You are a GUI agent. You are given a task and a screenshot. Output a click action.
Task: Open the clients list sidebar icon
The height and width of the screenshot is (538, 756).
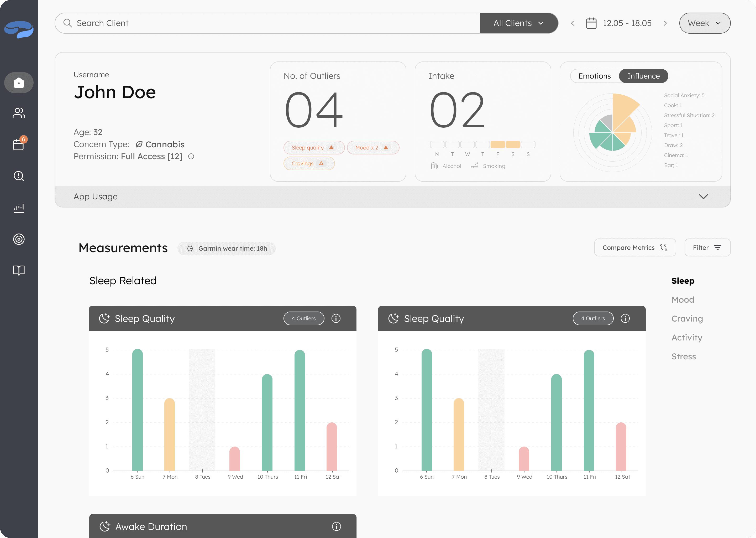19,113
